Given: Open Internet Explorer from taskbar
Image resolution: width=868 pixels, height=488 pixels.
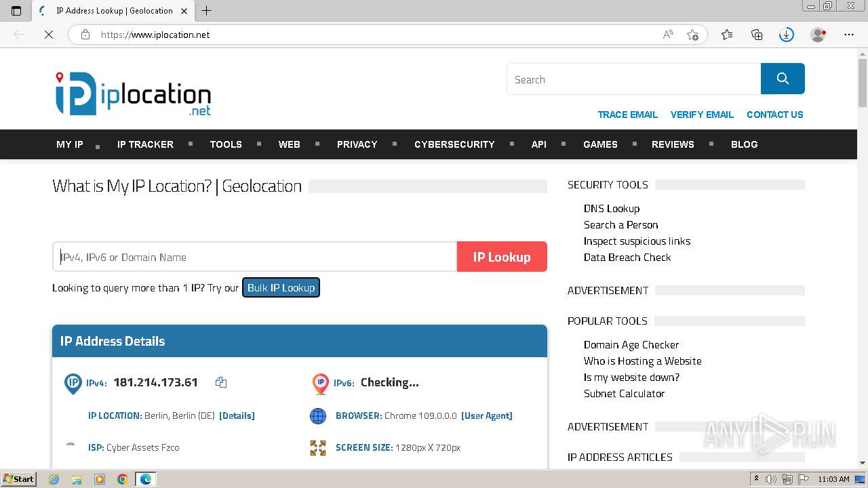Looking at the screenshot, I should (54, 479).
